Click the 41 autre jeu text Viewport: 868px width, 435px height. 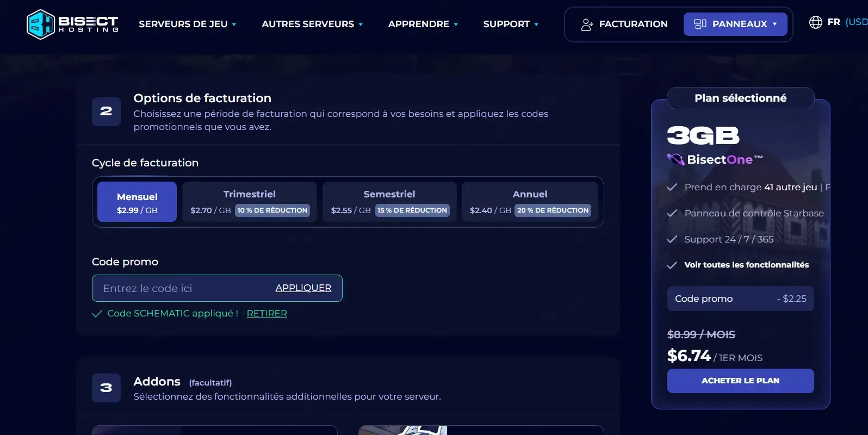click(x=791, y=187)
